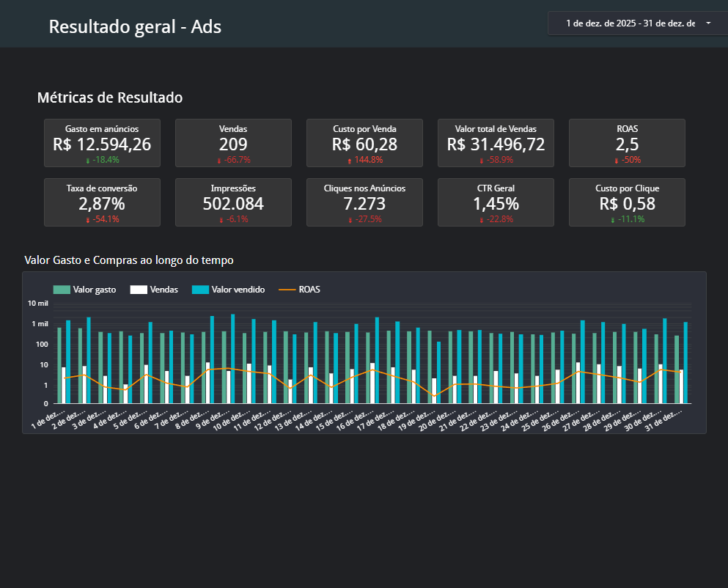Image resolution: width=728 pixels, height=588 pixels.
Task: Click the Custo por Venda scorecard
Action: 364,143
